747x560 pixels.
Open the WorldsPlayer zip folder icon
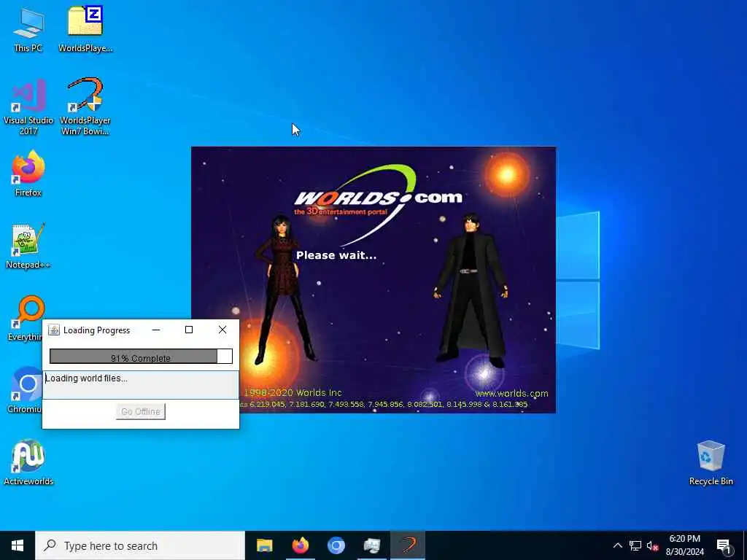tap(85, 29)
